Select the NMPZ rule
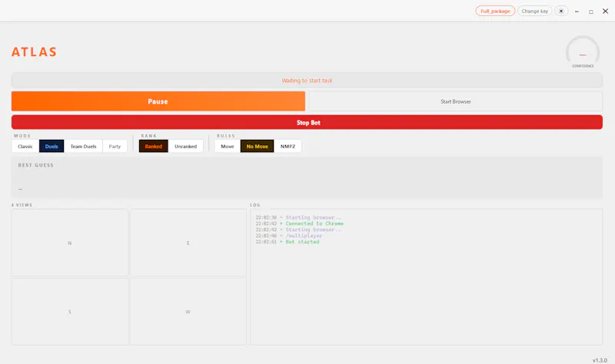615x364 pixels. tap(288, 146)
